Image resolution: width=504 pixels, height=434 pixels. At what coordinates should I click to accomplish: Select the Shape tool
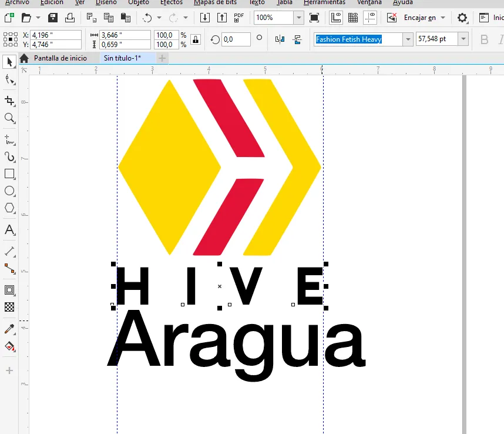9,79
